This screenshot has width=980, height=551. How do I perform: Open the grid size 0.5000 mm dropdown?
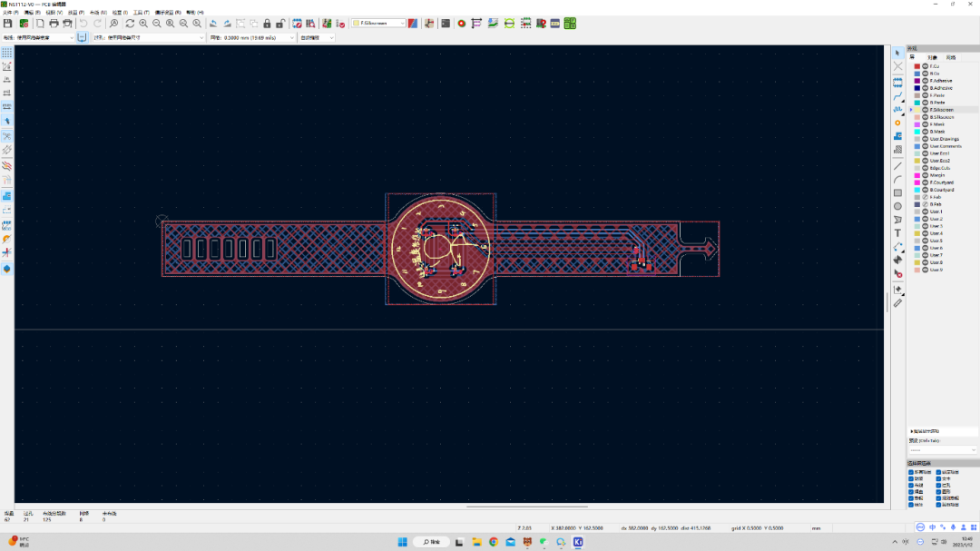tap(252, 37)
